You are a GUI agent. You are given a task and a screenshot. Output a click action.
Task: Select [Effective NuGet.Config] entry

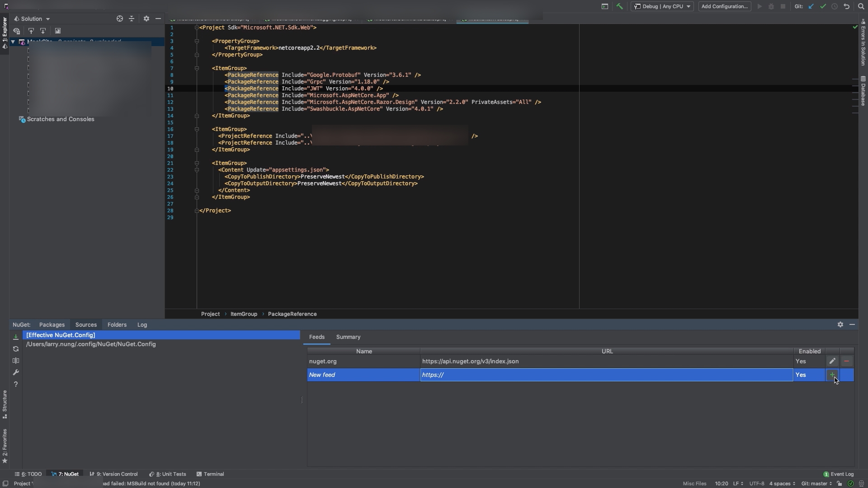coord(161,335)
